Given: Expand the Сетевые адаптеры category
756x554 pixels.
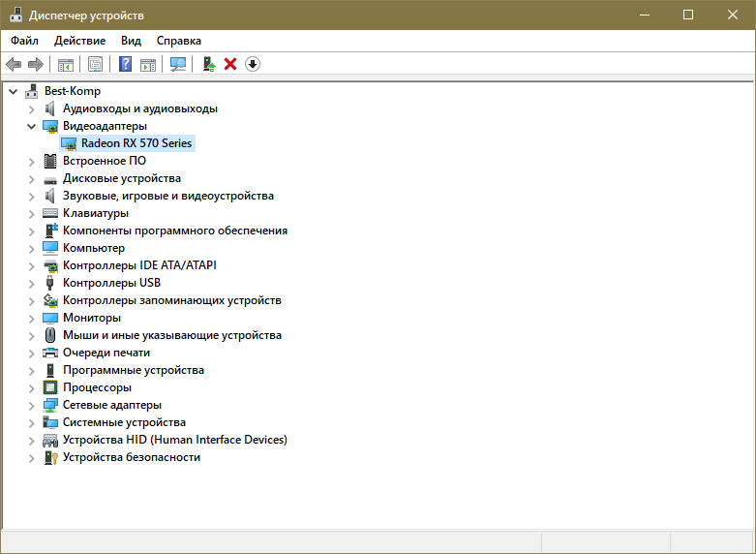Looking at the screenshot, I should [32, 406].
